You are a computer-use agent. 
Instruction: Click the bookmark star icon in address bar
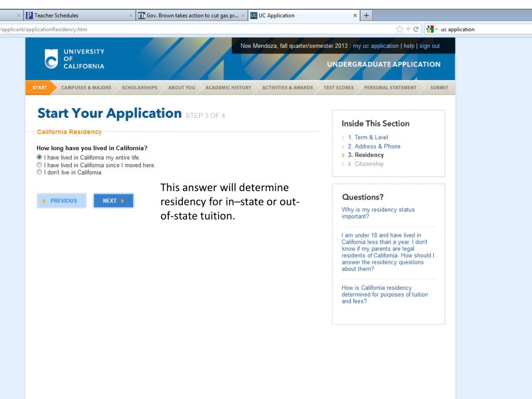pos(400,29)
